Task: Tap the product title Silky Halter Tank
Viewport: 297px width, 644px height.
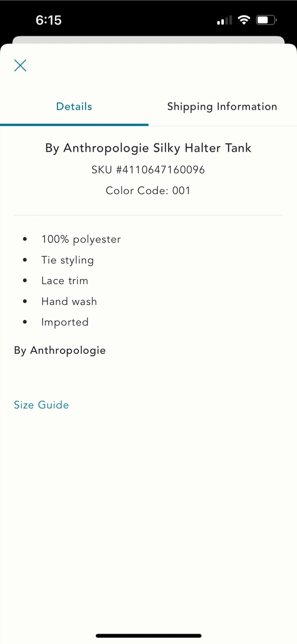Action: coord(148,148)
